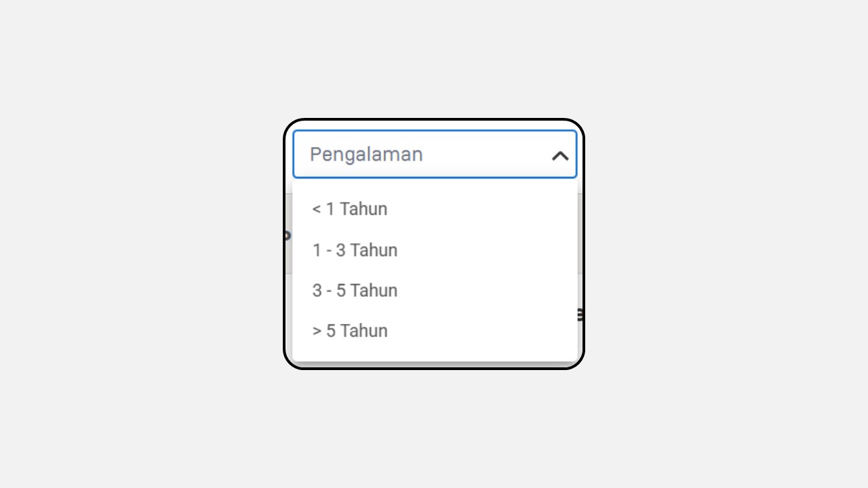Click the caret at Pengalaman field's right
Screen dimensions: 868x488
(x=560, y=156)
